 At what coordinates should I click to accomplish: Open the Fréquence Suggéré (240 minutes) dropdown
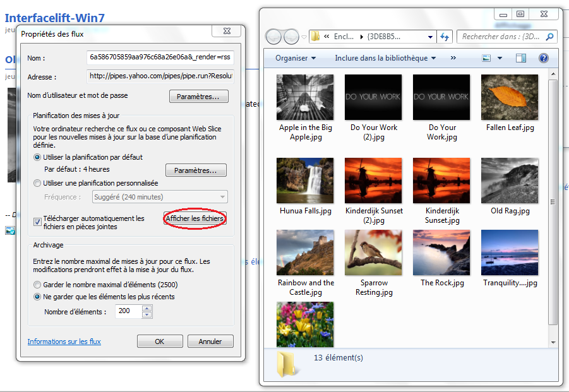[x=160, y=197]
